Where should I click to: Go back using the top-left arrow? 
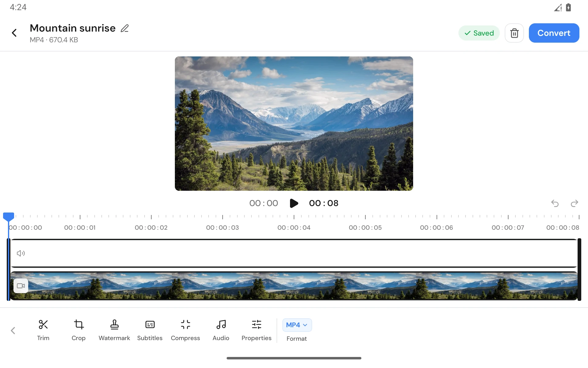[x=14, y=33]
